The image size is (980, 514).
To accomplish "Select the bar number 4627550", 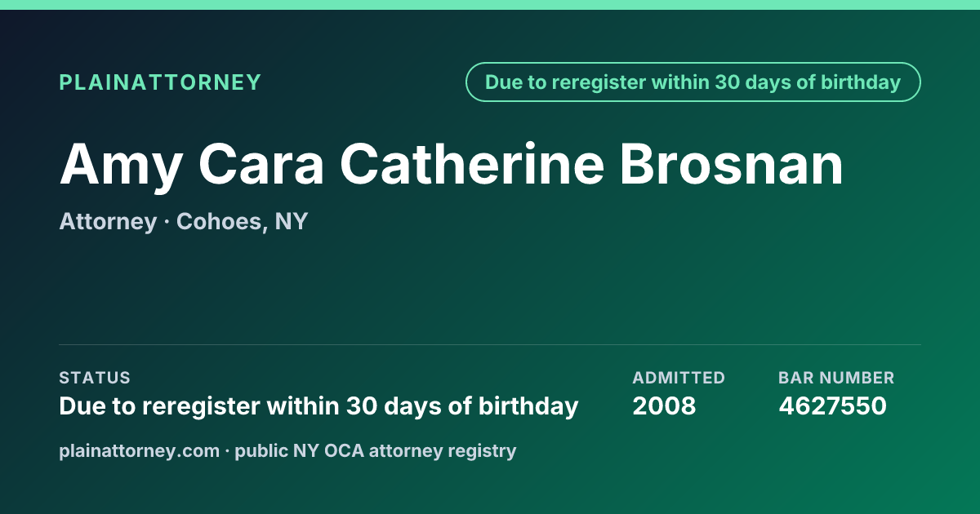I will click(832, 406).
